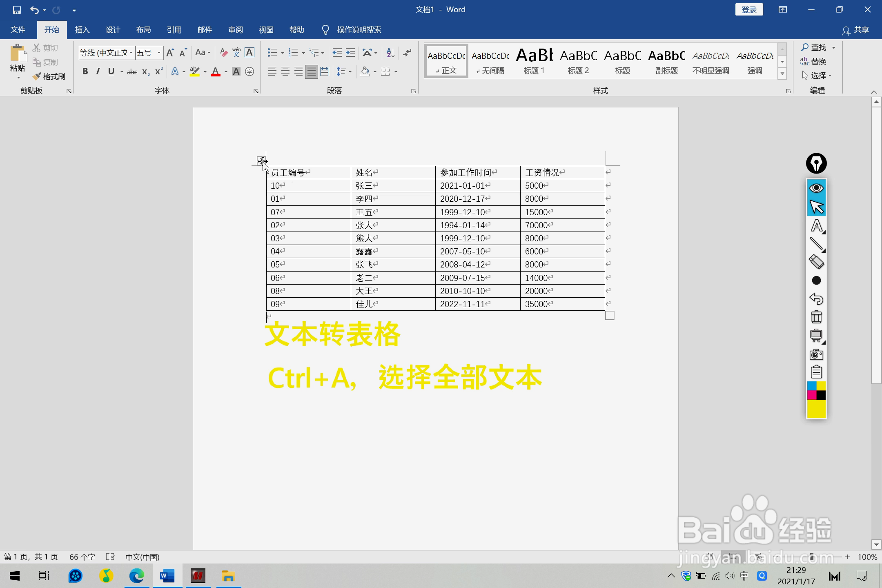This screenshot has height=588, width=882.
Task: Toggle the eye visibility icon in annotation toolbar
Action: [816, 188]
